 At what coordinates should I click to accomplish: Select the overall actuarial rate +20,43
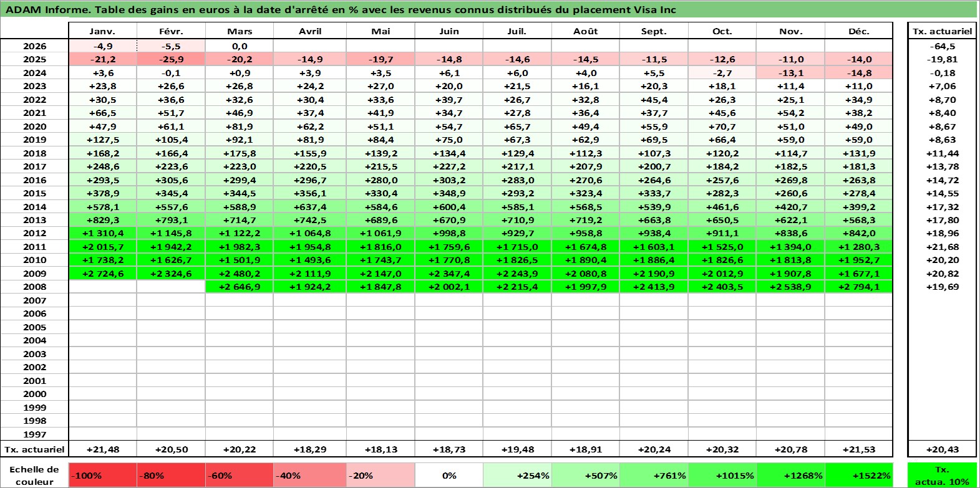click(942, 449)
